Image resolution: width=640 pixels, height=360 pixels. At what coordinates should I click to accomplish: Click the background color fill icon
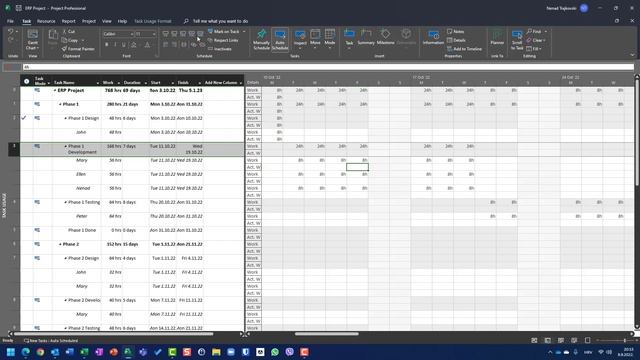133,44
